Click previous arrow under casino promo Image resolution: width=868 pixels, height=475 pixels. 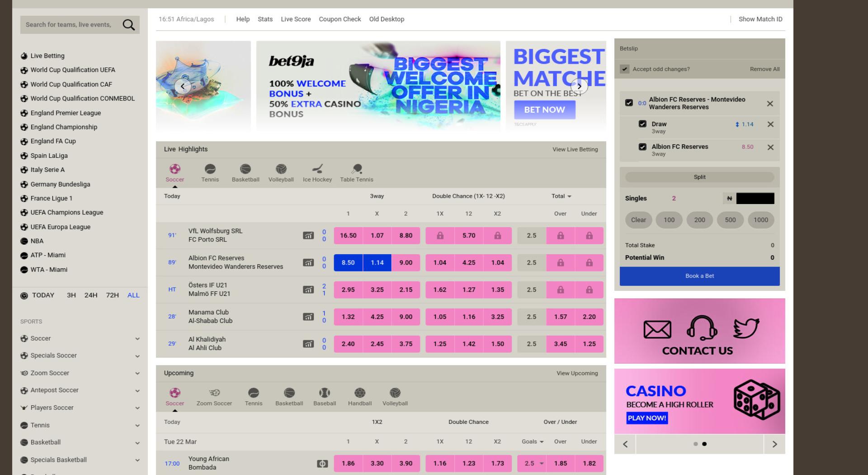625,444
